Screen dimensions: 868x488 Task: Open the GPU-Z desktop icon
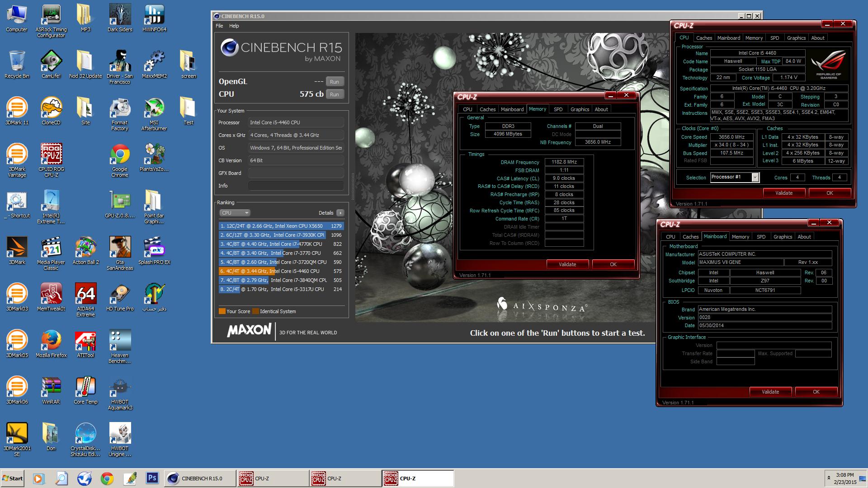pyautogui.click(x=120, y=204)
